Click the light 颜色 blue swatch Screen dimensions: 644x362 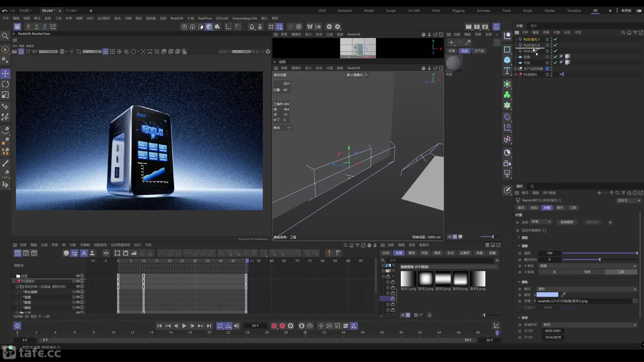tap(547, 295)
